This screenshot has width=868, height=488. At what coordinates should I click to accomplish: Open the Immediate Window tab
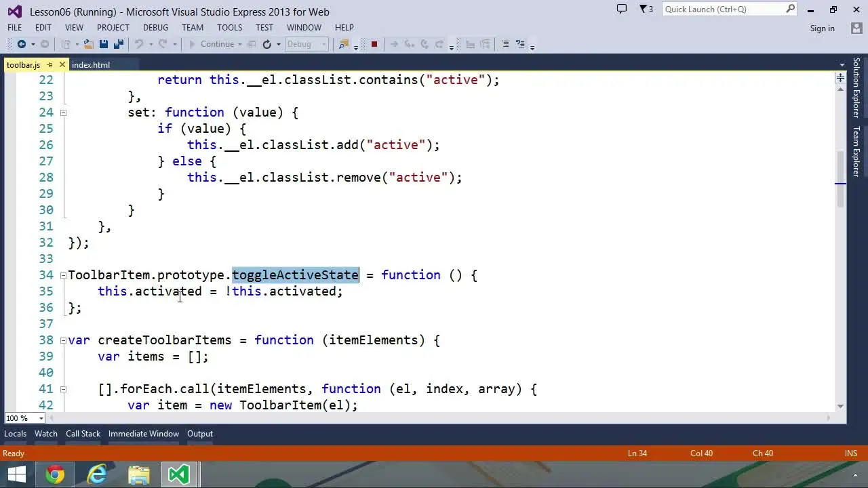coord(144,434)
